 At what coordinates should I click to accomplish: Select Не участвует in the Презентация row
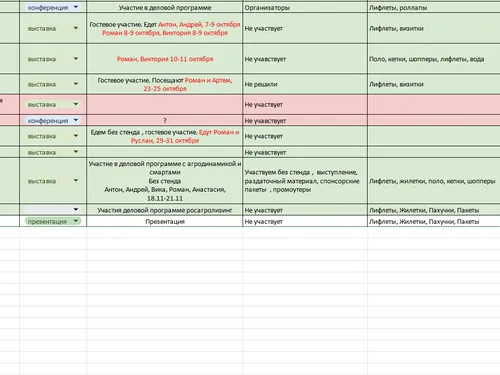[305, 221]
